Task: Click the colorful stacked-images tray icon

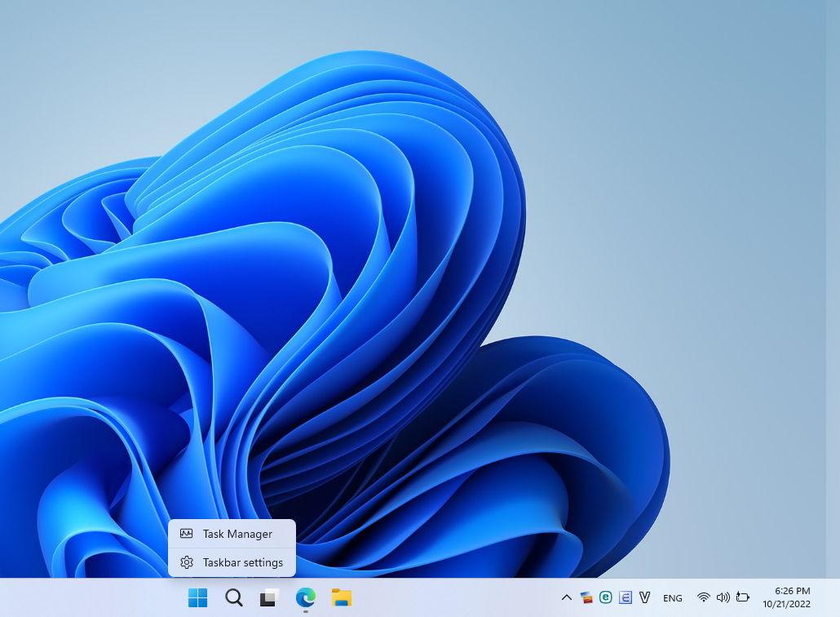Action: click(586, 597)
